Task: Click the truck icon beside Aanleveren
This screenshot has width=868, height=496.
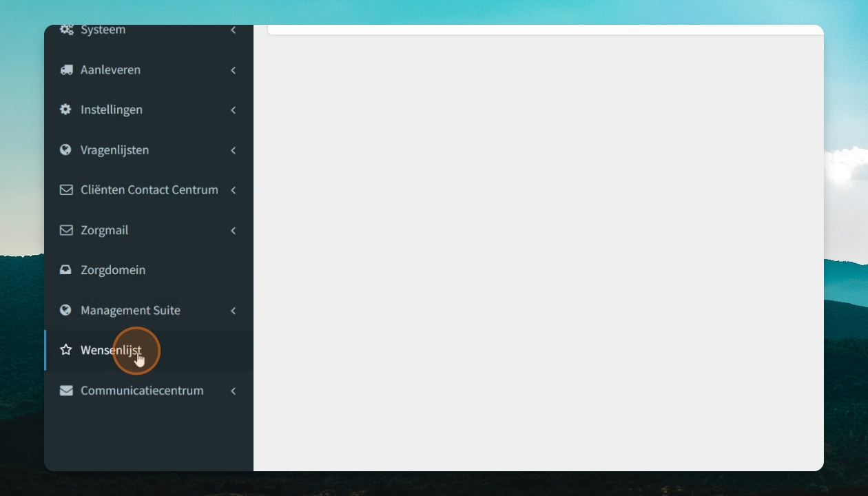Action: (x=66, y=70)
